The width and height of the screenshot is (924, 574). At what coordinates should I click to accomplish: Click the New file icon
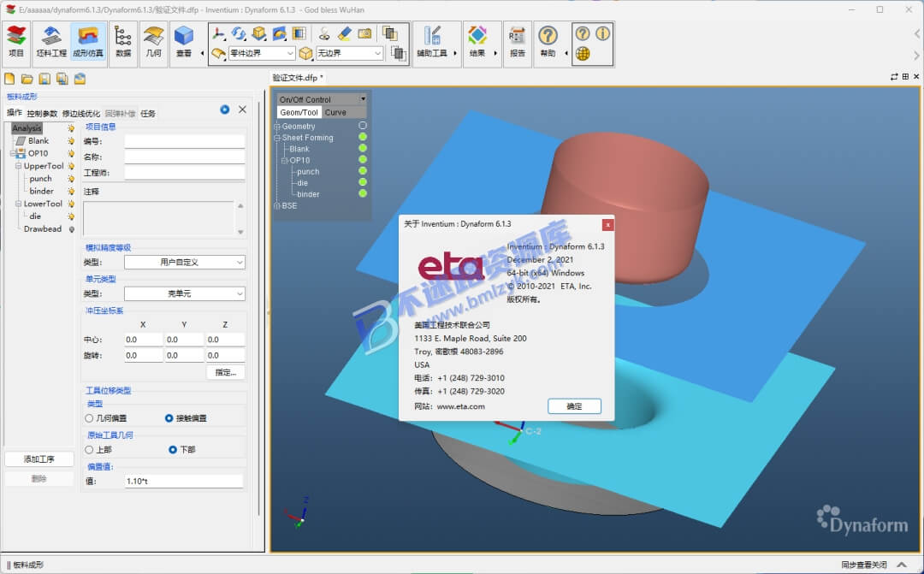point(9,79)
